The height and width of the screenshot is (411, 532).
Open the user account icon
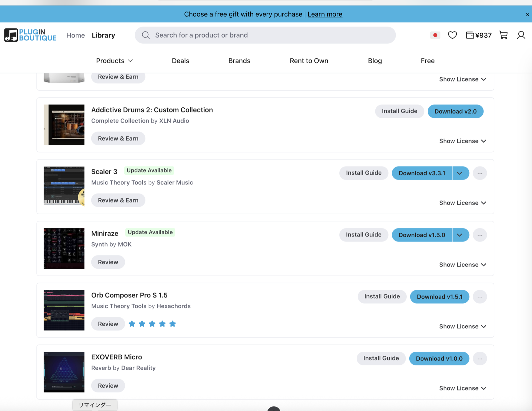point(521,35)
